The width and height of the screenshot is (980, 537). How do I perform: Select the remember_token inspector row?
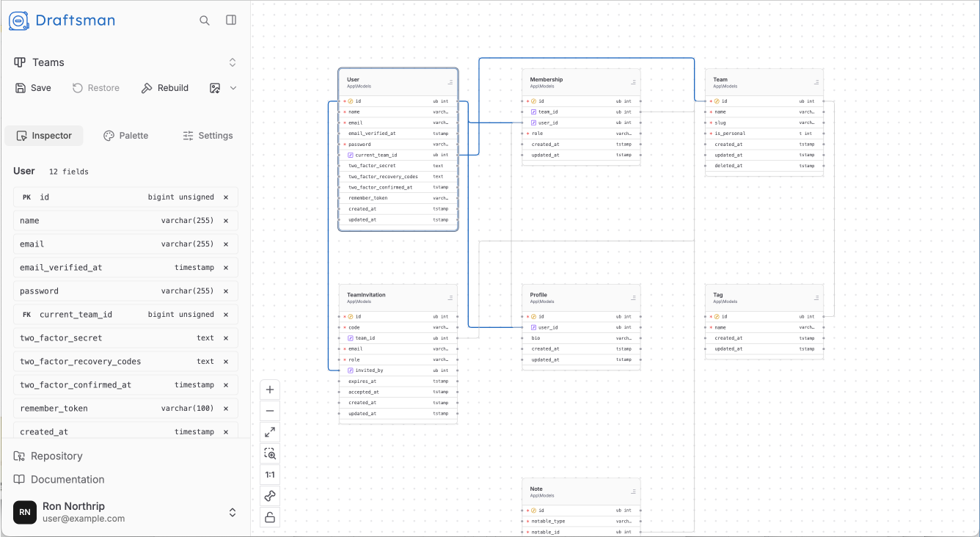[x=125, y=409]
